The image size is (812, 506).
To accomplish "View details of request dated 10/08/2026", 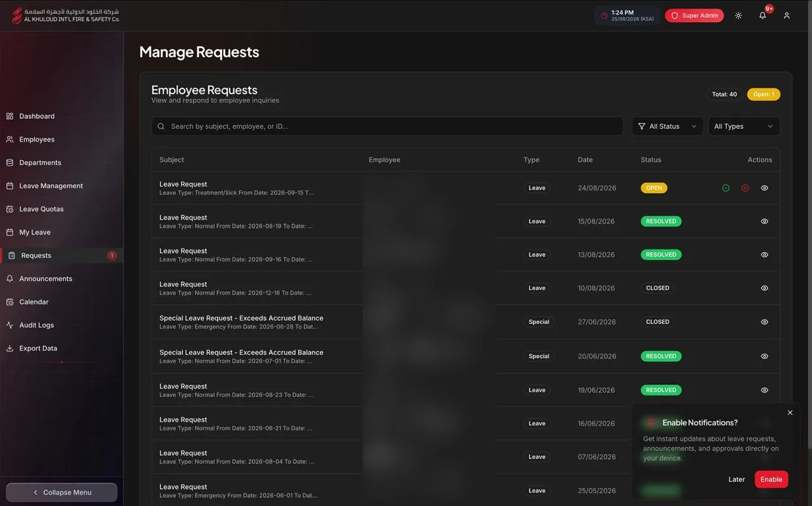I will [764, 288].
